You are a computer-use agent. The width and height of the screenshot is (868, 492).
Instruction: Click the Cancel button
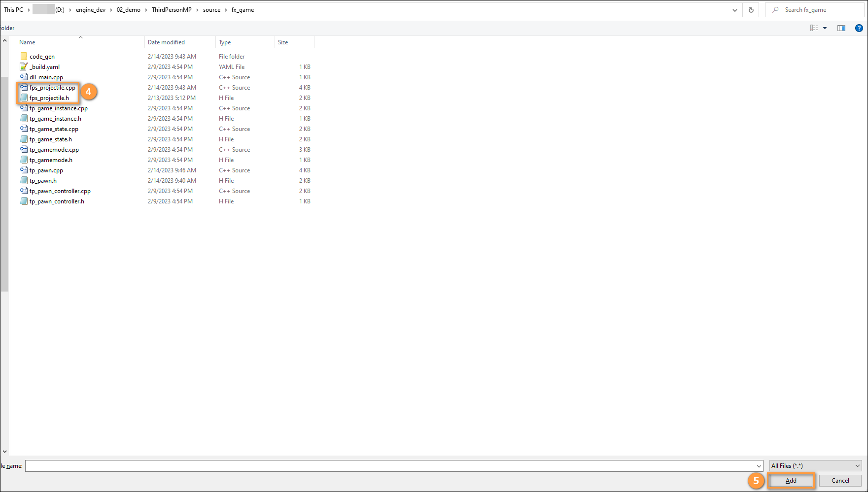[x=840, y=481]
